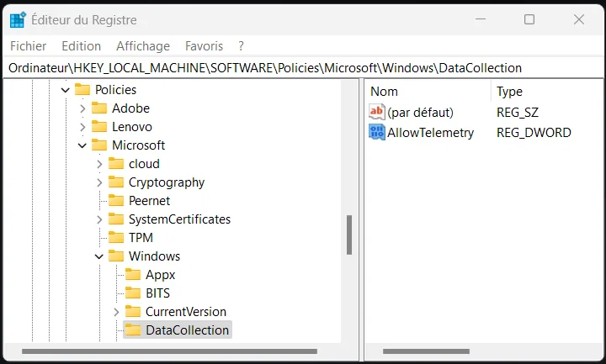Collapse the Microsoft key
The image size is (606, 364).
[82, 145]
